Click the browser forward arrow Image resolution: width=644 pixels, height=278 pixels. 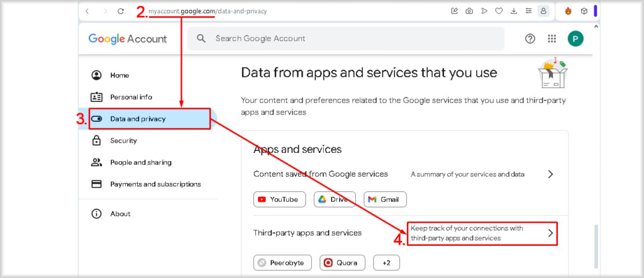105,11
